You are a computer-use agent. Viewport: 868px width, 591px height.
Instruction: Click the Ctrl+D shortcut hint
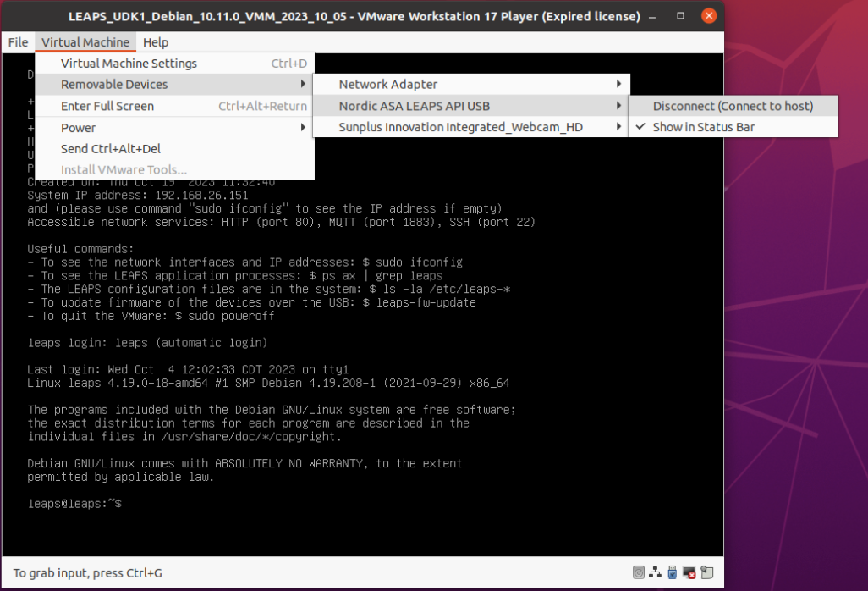pyautogui.click(x=289, y=64)
